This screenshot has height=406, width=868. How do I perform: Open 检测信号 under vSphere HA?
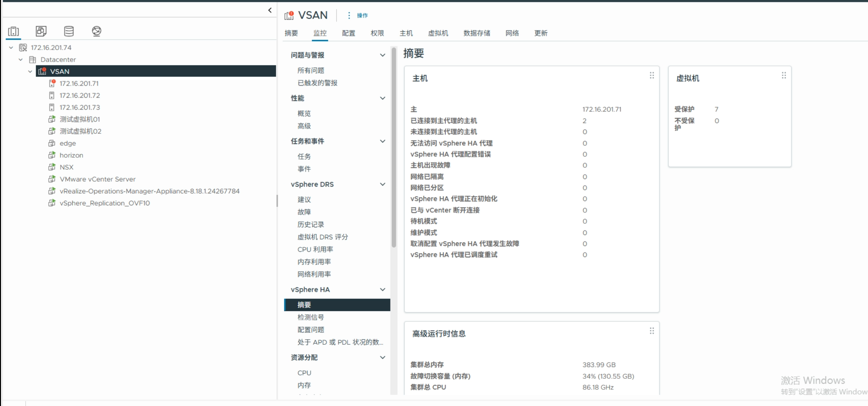coord(310,317)
